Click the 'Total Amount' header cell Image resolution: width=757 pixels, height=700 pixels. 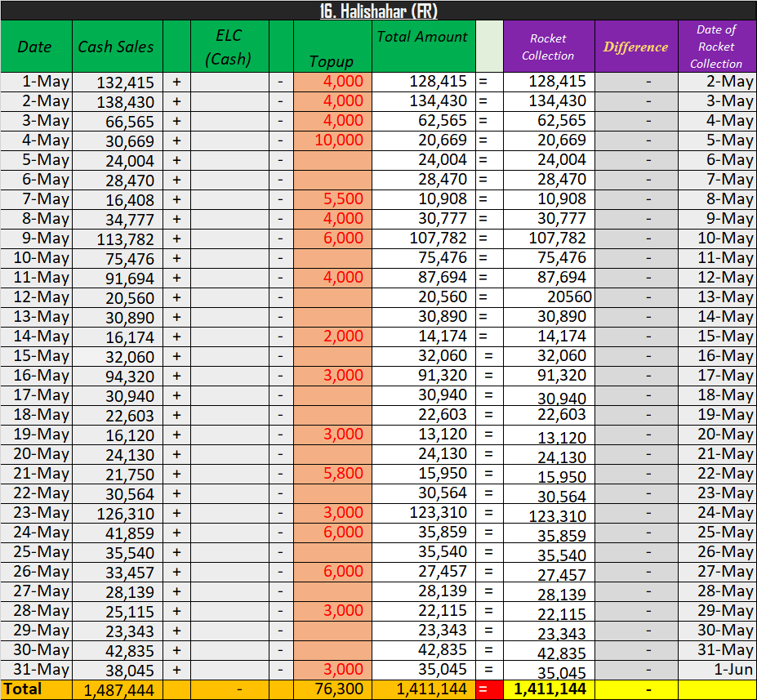tap(423, 47)
